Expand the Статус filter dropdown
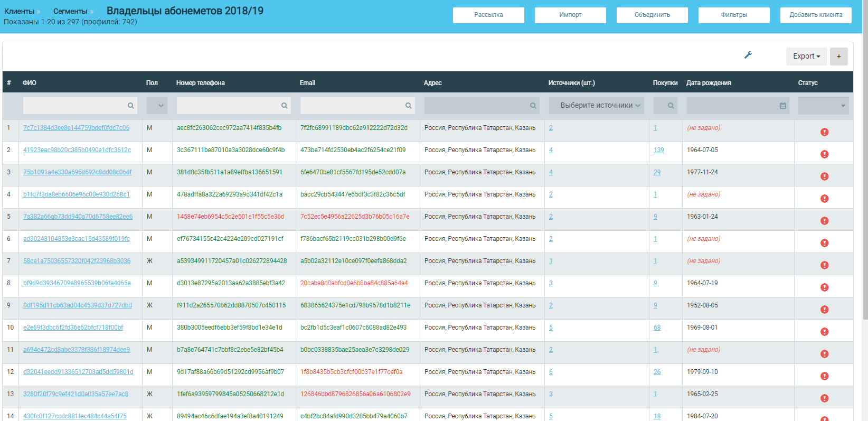The height and width of the screenshot is (421, 868). [823, 106]
